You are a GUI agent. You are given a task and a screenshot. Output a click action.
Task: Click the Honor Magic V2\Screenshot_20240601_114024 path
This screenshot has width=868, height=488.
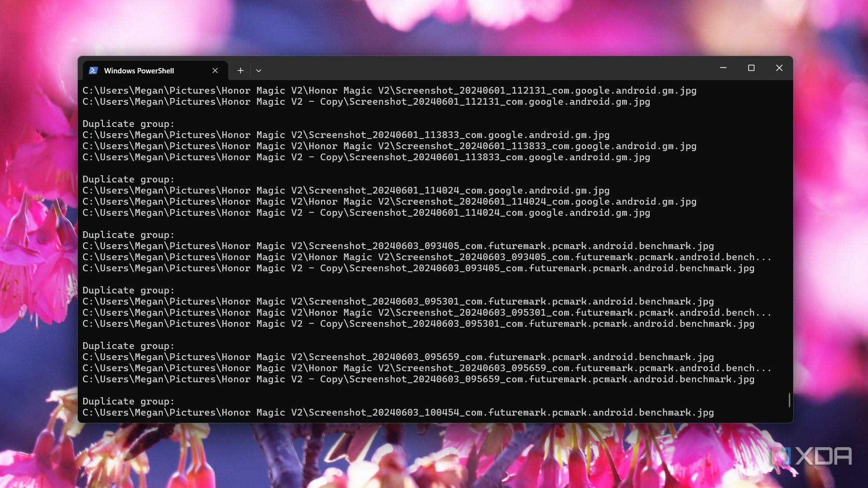click(x=346, y=190)
